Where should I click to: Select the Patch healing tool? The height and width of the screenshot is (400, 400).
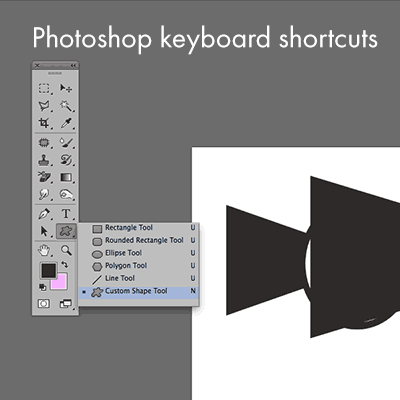(44, 143)
